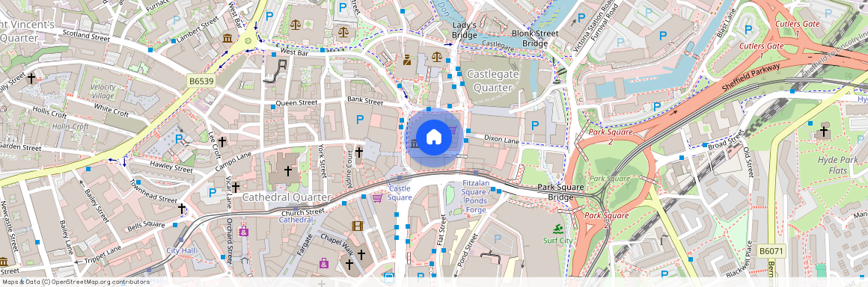Select the parking icon near Blast Lane
The image size is (868, 287).
point(749,30)
